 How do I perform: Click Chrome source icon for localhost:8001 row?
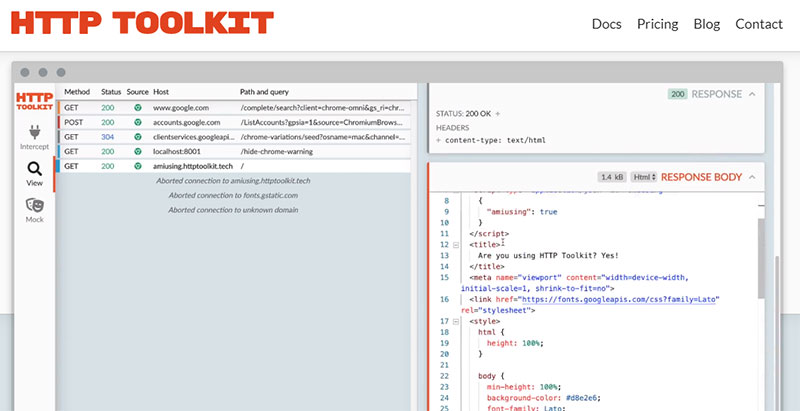tap(137, 151)
